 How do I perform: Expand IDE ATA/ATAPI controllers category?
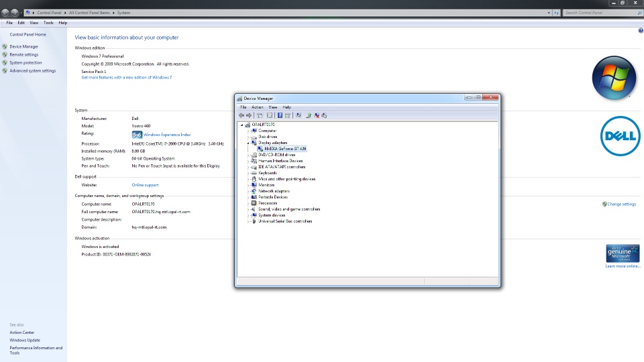248,167
